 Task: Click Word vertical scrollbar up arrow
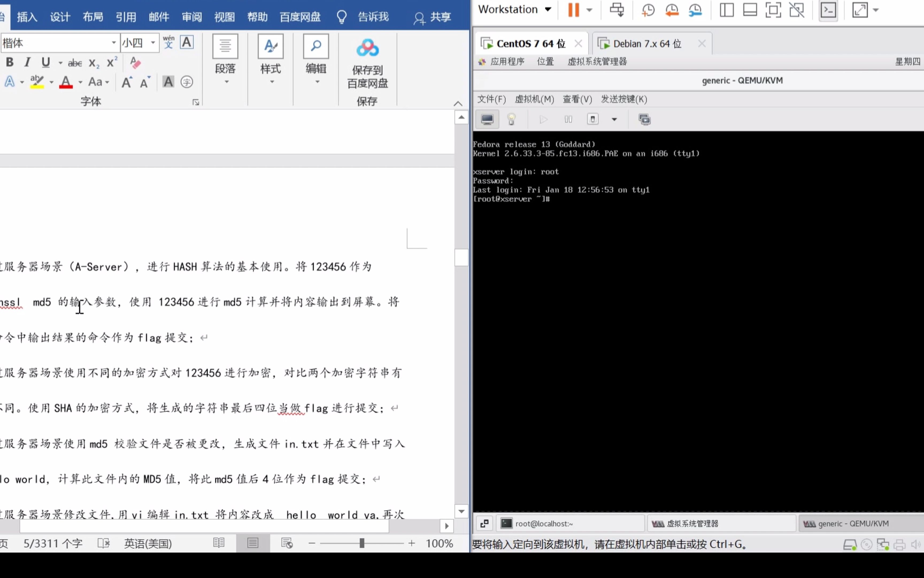[462, 117]
